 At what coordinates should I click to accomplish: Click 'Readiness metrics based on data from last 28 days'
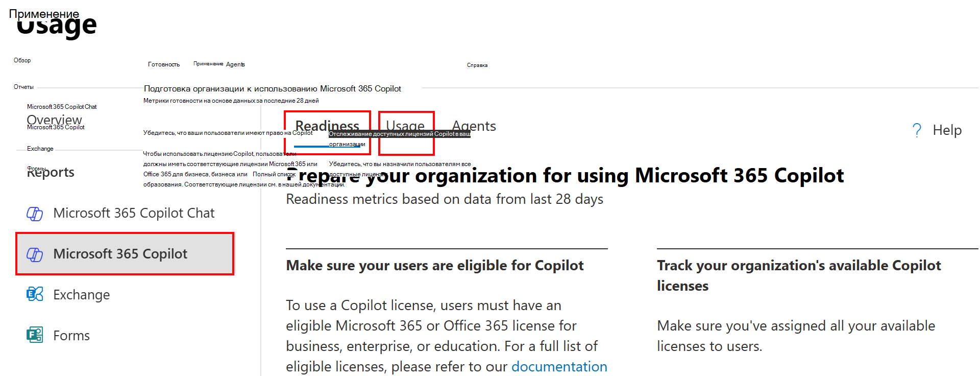pos(445,199)
